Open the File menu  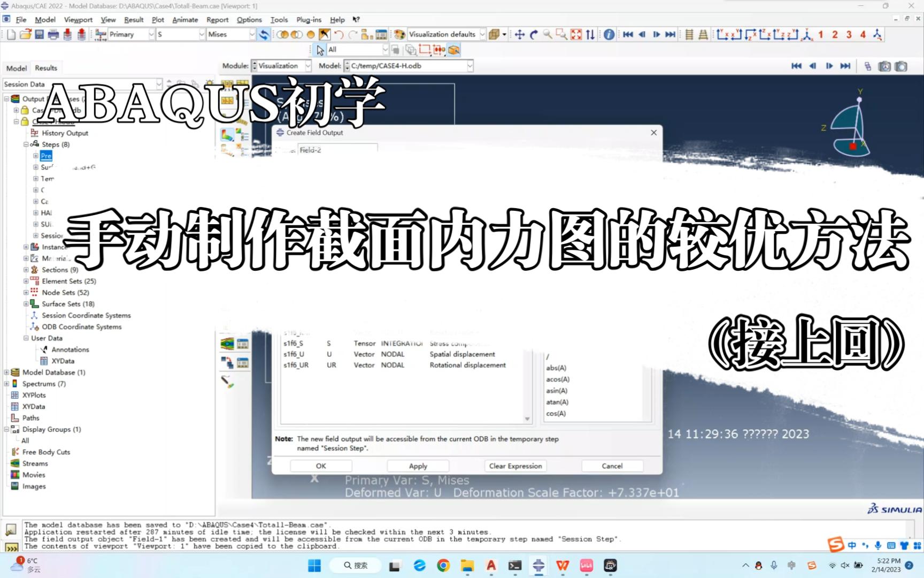21,19
